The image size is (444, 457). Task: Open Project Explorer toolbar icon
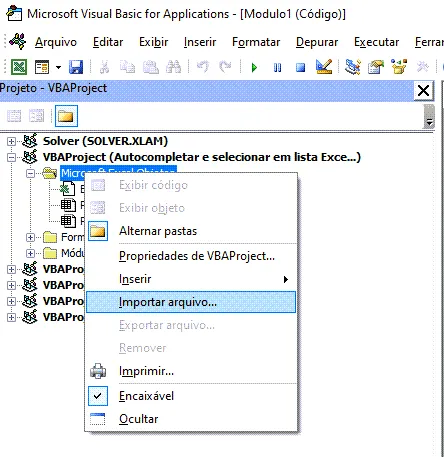coord(353,67)
